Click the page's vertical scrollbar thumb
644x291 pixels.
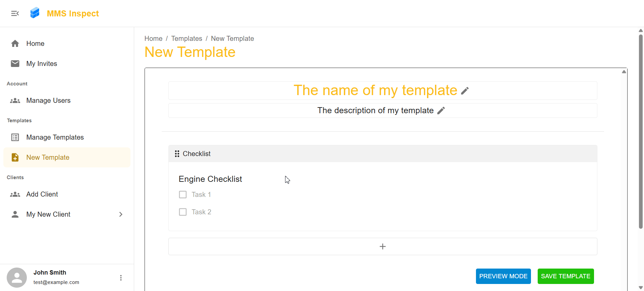tap(641, 131)
